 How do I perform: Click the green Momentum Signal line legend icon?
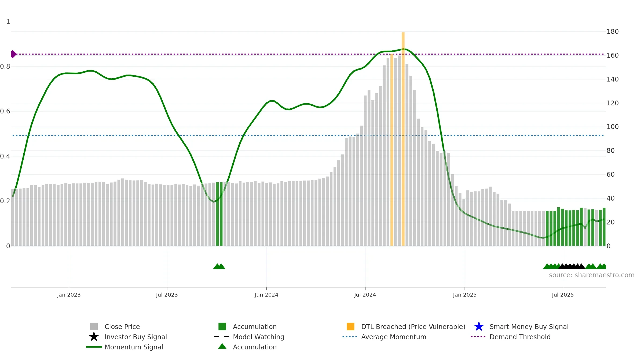point(94,347)
